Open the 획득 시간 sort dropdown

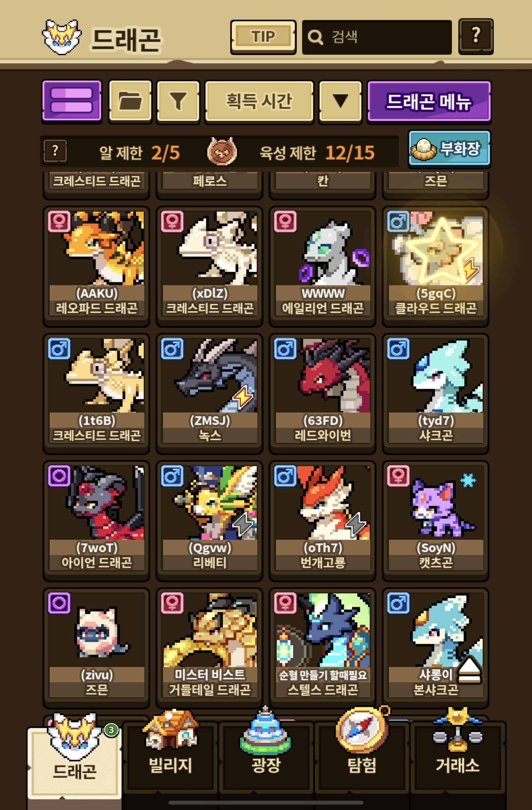(259, 102)
